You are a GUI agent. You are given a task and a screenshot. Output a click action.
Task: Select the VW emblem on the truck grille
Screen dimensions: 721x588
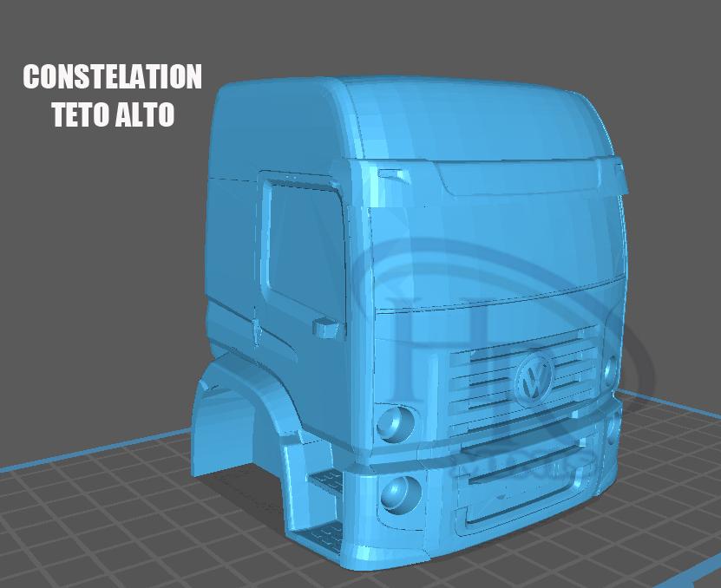(x=534, y=378)
